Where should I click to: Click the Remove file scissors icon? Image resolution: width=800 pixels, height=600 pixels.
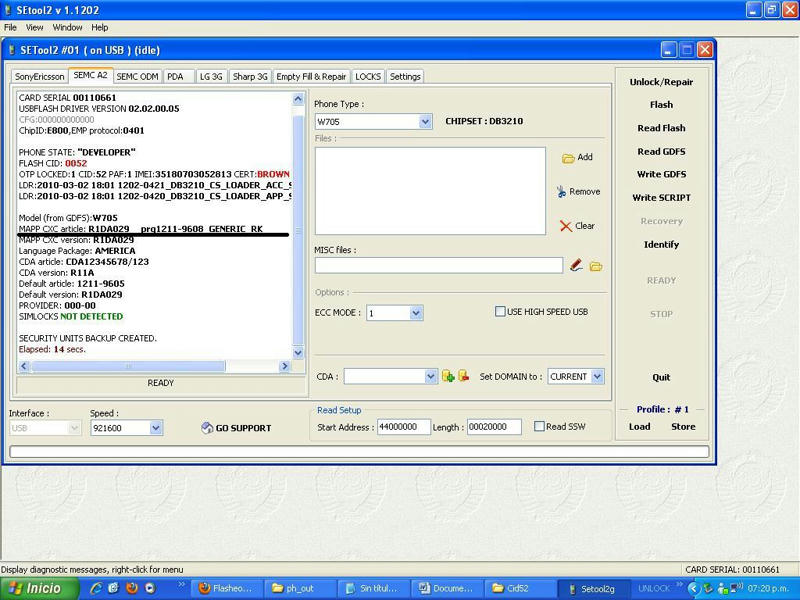pos(562,191)
